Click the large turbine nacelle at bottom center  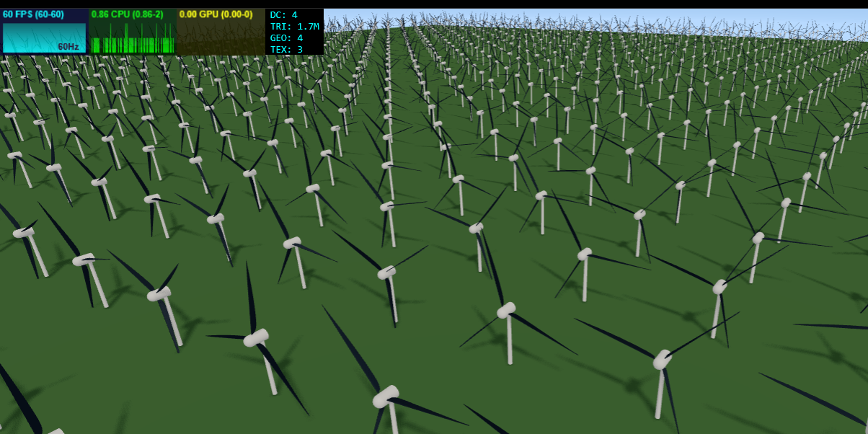click(x=386, y=397)
